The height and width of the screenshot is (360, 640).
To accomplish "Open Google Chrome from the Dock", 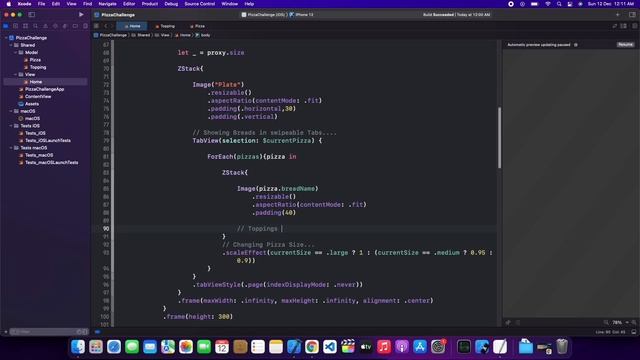I will (312, 347).
